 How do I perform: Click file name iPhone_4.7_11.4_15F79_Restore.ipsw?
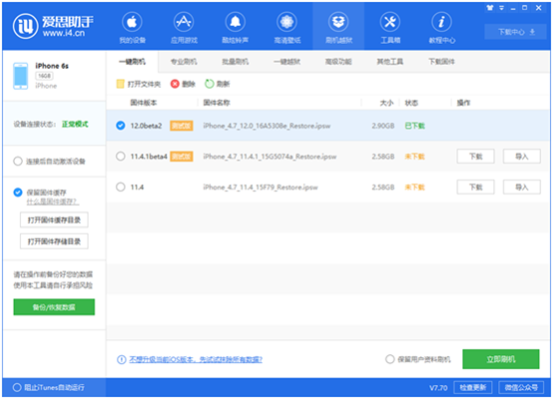click(x=260, y=187)
